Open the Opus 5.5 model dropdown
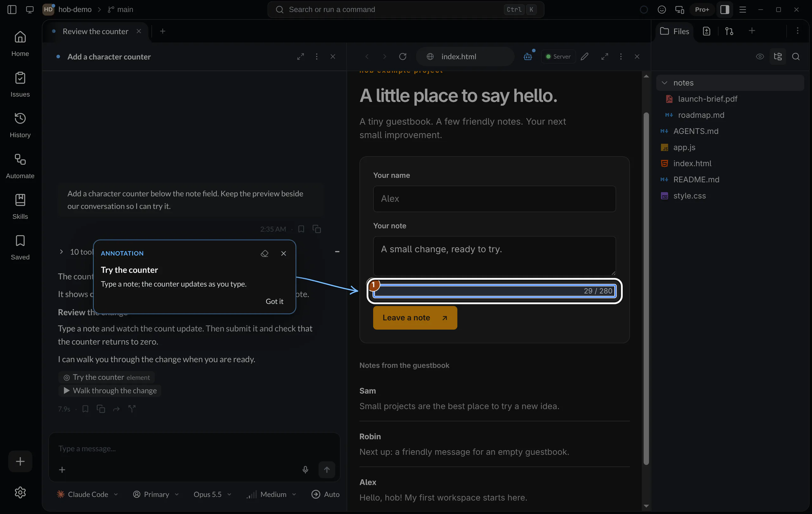The height and width of the screenshot is (514, 812). tap(213, 494)
